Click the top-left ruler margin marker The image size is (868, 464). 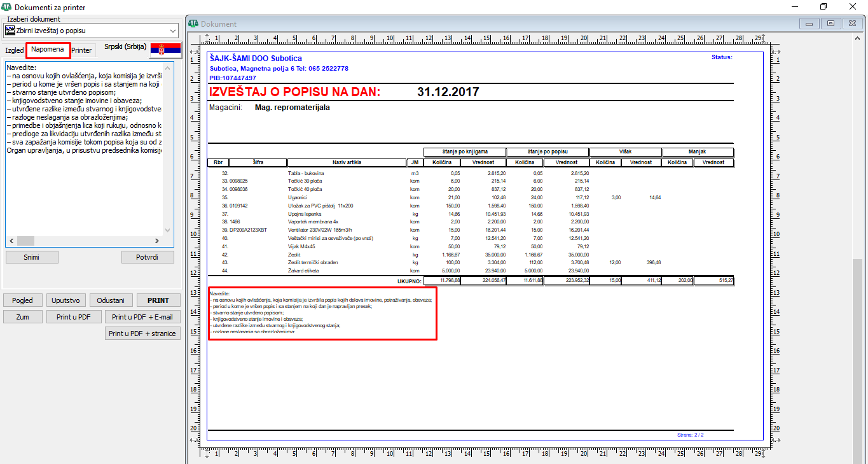207,38
